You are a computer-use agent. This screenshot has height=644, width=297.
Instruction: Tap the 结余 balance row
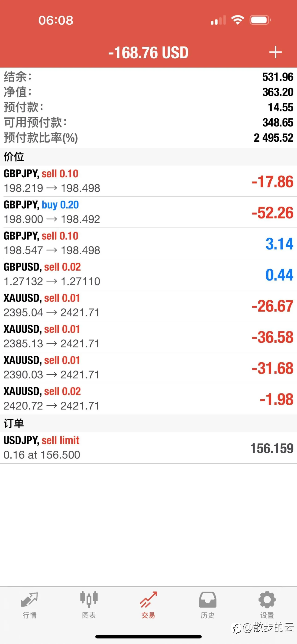click(x=148, y=77)
